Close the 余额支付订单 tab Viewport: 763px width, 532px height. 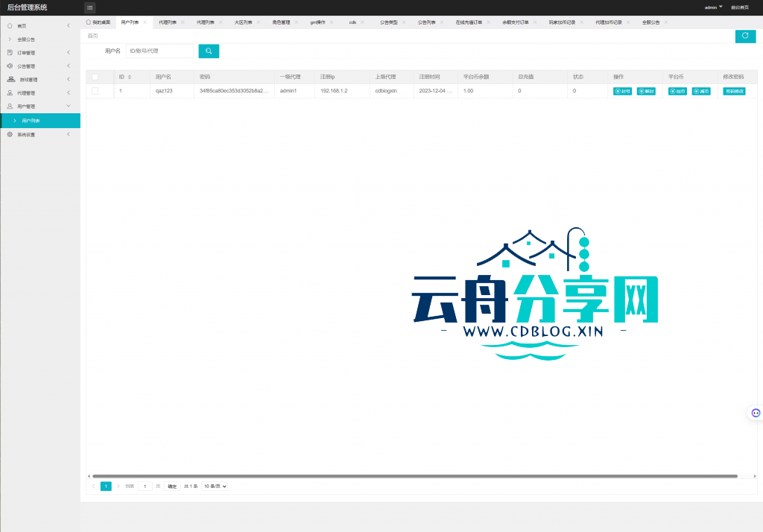(535, 22)
